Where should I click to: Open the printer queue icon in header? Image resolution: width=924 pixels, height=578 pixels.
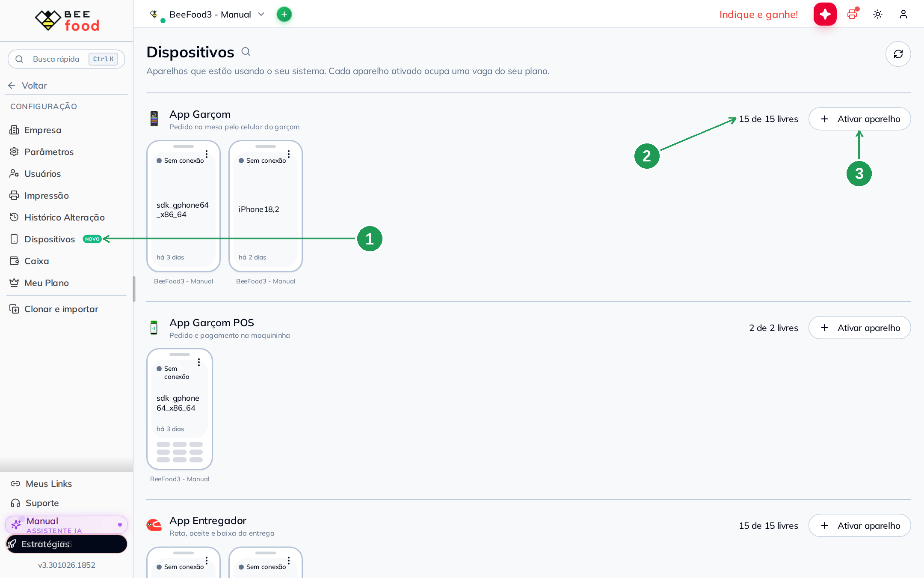[x=852, y=14]
